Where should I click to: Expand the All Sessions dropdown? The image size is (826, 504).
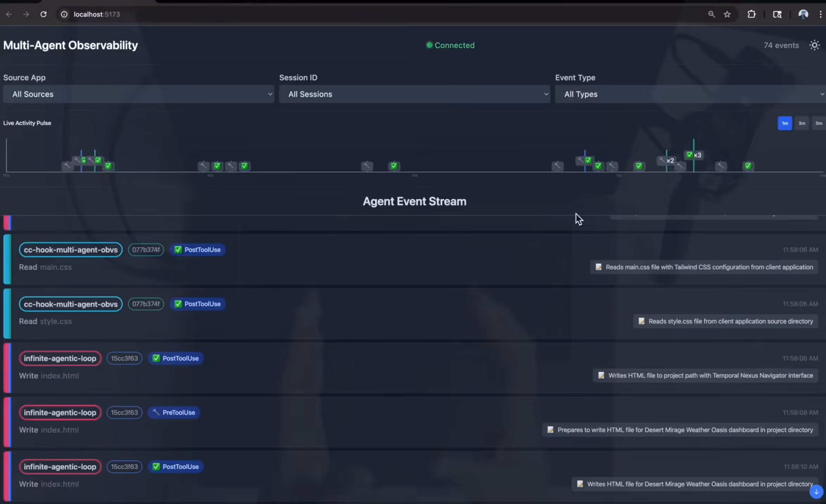pyautogui.click(x=414, y=94)
